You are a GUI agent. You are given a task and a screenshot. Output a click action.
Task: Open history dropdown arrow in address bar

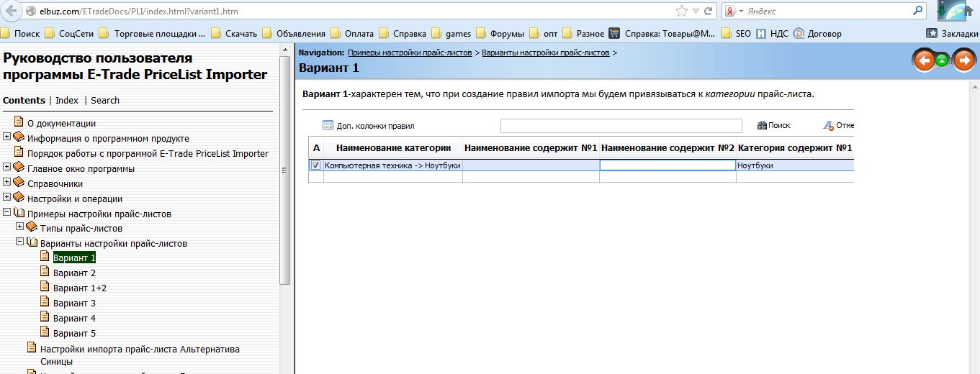[x=695, y=12]
